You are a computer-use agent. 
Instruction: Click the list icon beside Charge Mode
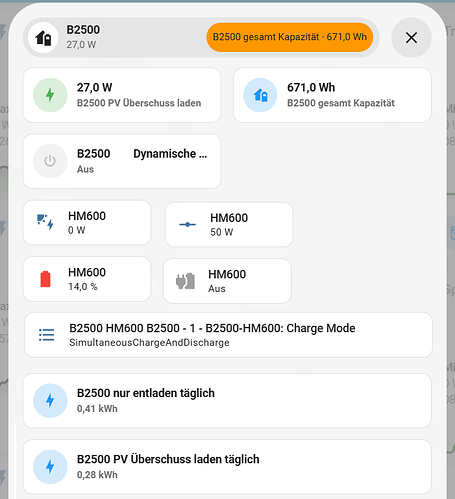(x=46, y=335)
